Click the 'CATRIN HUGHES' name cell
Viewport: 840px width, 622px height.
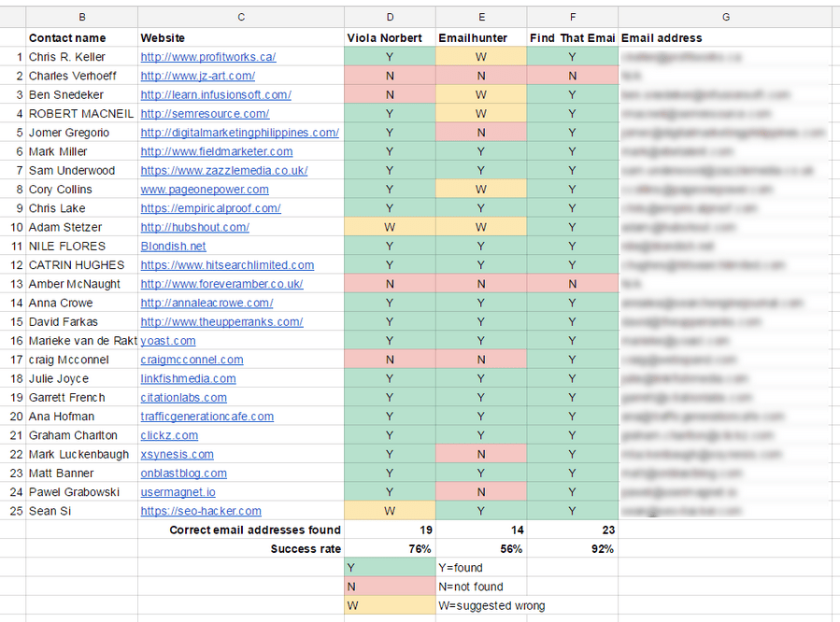[81, 265]
